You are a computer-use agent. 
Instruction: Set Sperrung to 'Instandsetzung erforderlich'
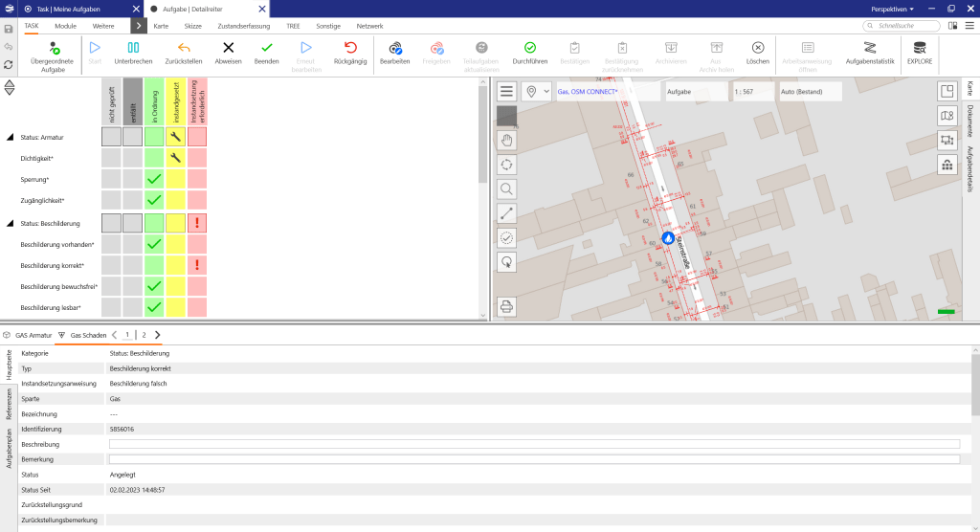click(x=197, y=179)
